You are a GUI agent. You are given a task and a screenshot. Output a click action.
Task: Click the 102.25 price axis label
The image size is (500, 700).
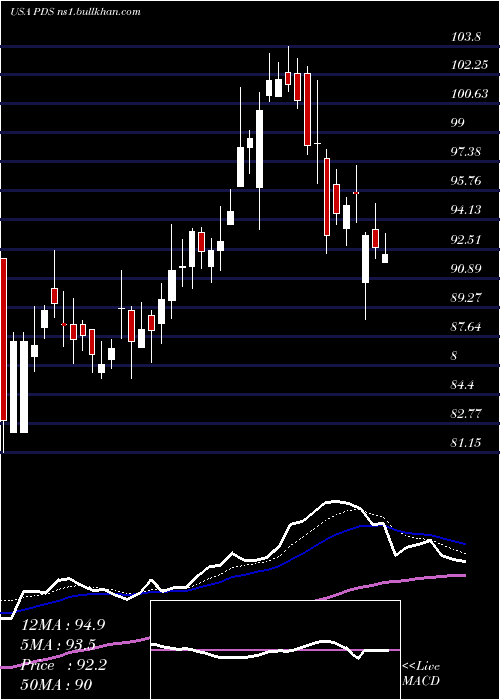tap(469, 65)
